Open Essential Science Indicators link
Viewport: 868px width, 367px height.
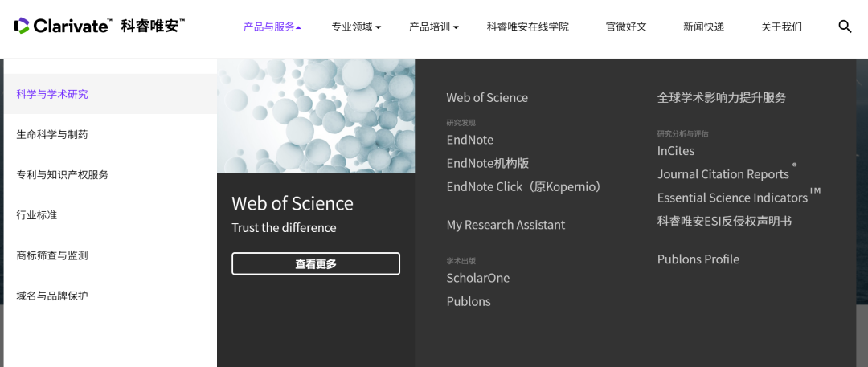point(732,198)
